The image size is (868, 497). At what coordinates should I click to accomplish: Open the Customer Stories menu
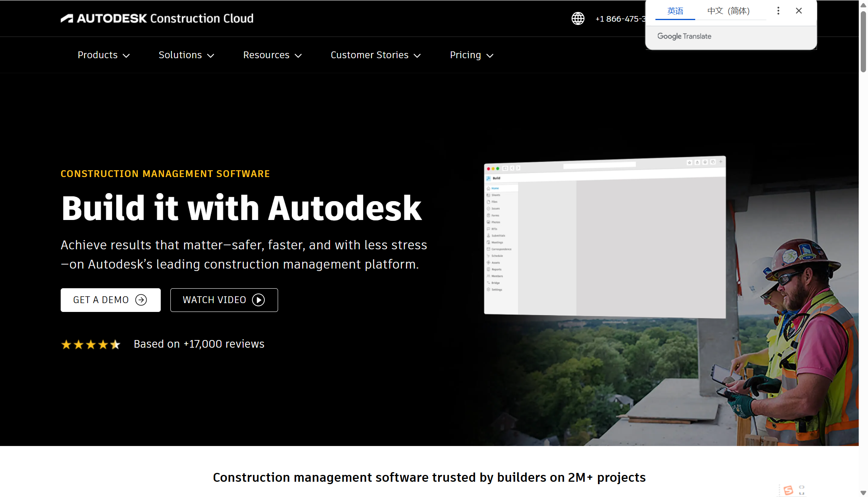coord(375,55)
